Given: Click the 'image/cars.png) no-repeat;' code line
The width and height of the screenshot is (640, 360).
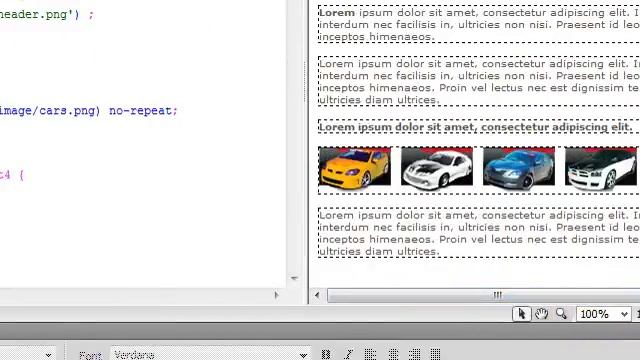Looking at the screenshot, I should [x=88, y=111].
